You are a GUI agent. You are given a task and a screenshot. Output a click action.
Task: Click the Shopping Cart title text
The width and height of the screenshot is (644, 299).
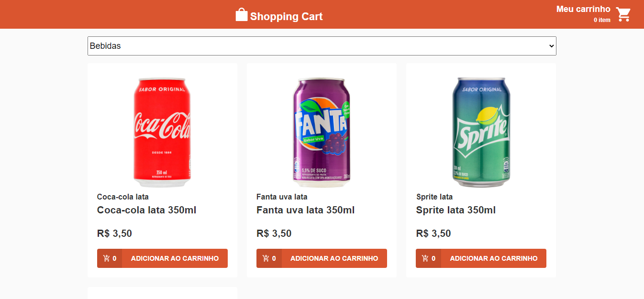point(286,17)
